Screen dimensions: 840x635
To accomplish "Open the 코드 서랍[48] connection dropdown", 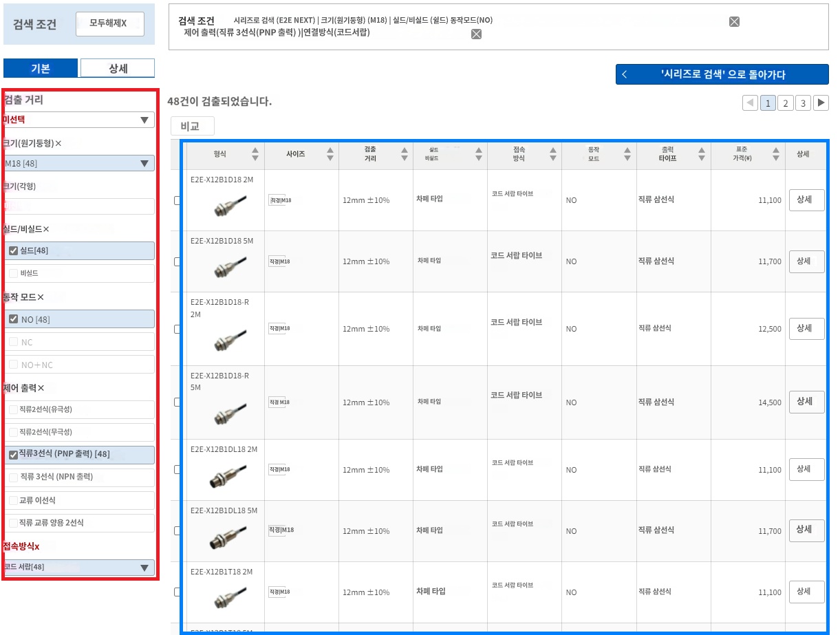I will pos(78,568).
